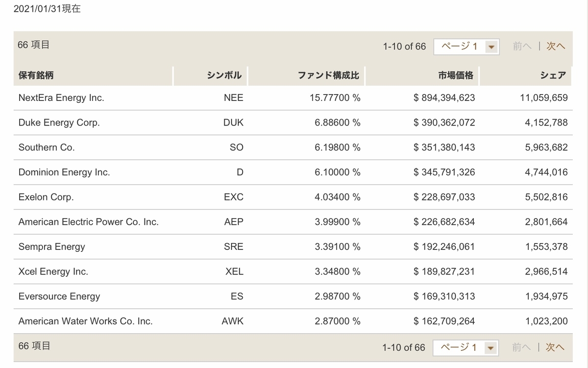Open the top page selector dropdown
Screen dimensions: 588x368
coord(466,47)
